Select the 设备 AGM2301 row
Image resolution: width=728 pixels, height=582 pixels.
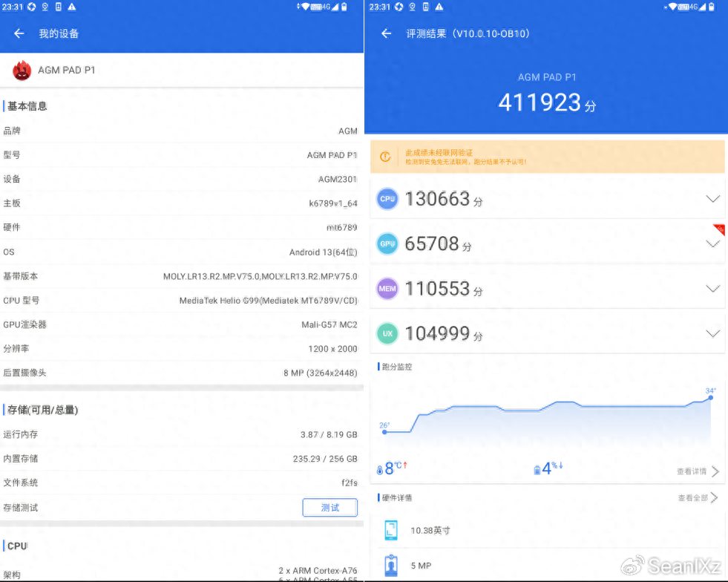point(182,180)
